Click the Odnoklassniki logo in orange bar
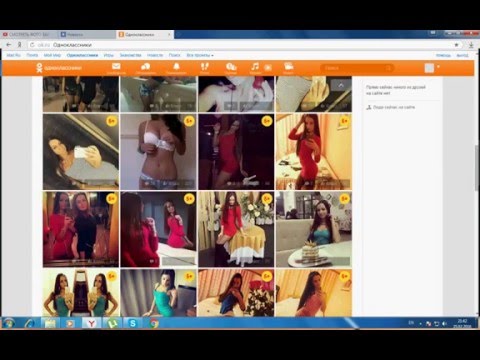 59,68
